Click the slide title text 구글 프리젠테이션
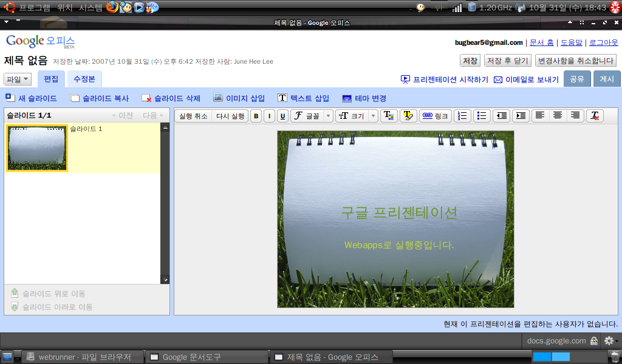Image resolution: width=622 pixels, height=364 pixels. (x=399, y=213)
